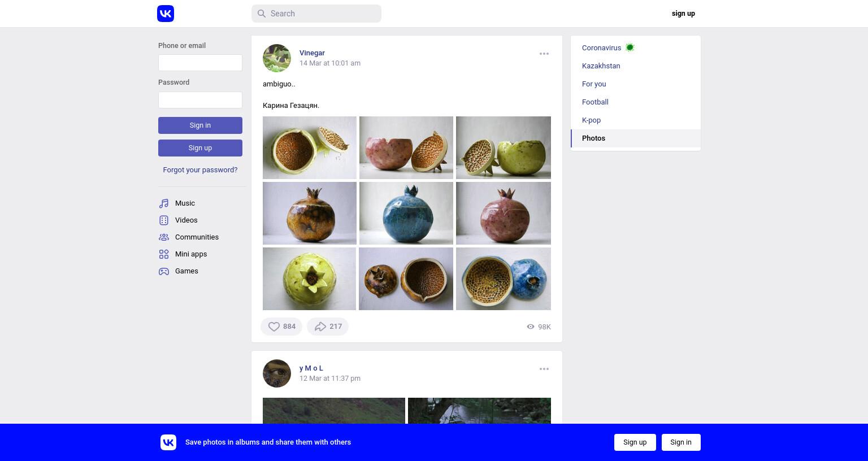Open y M o L avatar picture
Viewport: 868px width, 461px height.
click(277, 373)
